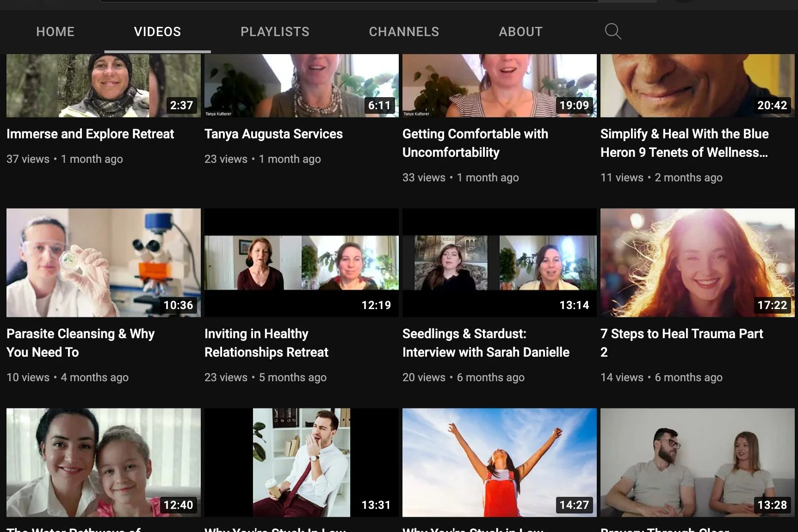
Task: Search this channel with the magnifier icon
Action: point(613,31)
